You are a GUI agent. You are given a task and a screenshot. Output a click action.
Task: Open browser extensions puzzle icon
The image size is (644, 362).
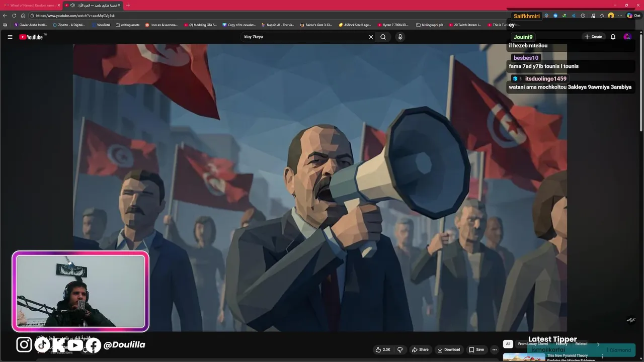[x=583, y=16]
